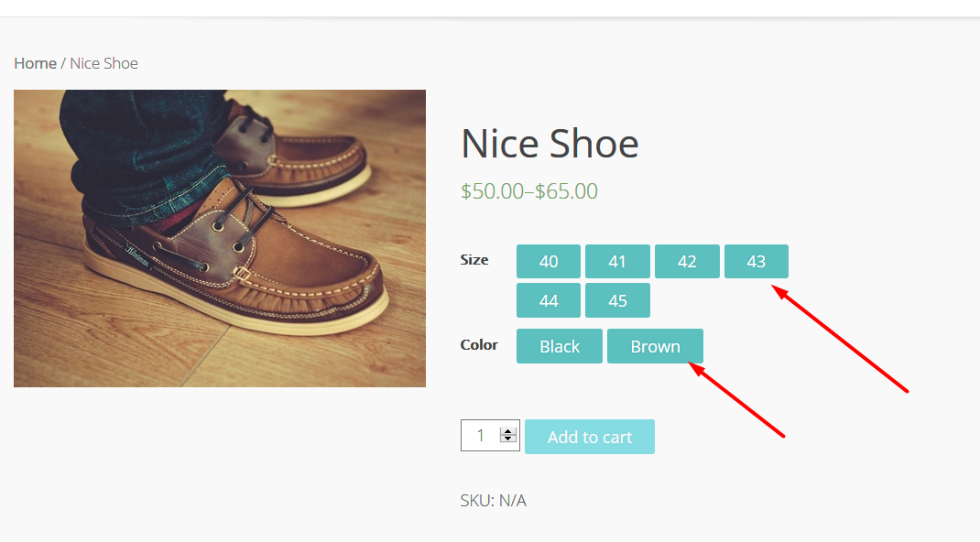Click the Color attribute label
980x542 pixels.
pos(479,345)
